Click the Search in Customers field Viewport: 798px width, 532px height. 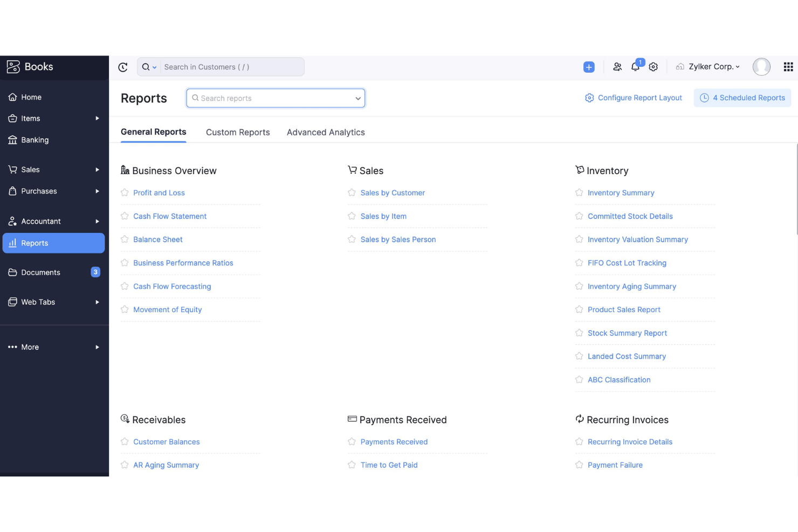[232, 67]
